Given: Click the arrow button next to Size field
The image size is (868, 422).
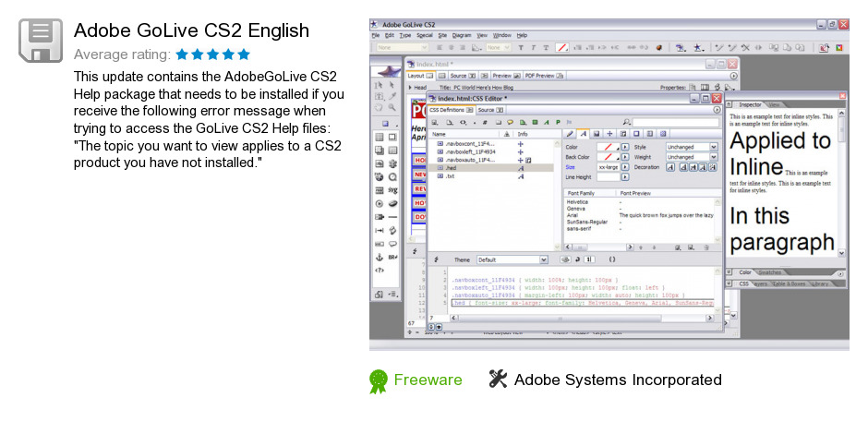Looking at the screenshot, I should tap(625, 167).
